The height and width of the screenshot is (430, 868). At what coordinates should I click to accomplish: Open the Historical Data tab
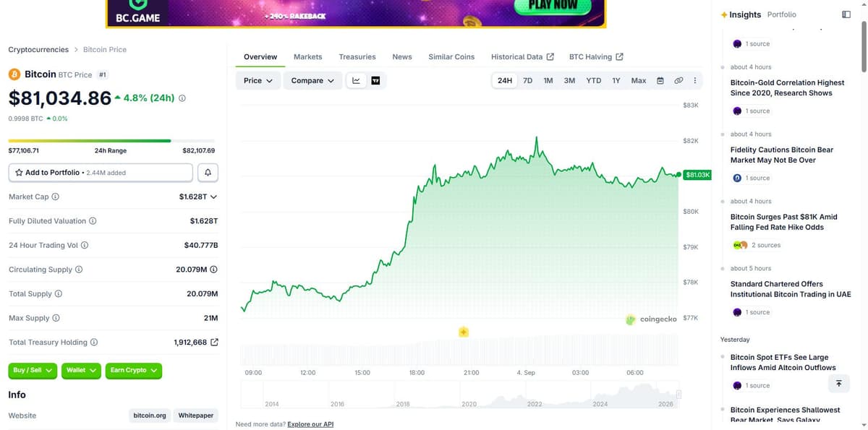tap(522, 56)
